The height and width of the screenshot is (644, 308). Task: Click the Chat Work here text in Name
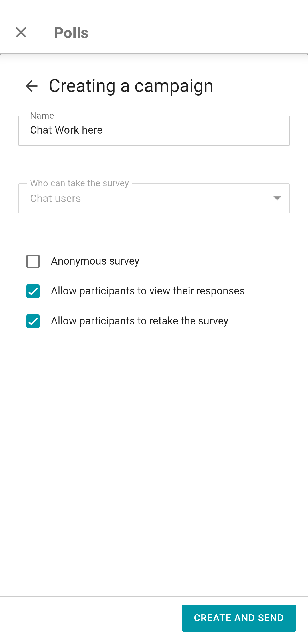(x=66, y=130)
